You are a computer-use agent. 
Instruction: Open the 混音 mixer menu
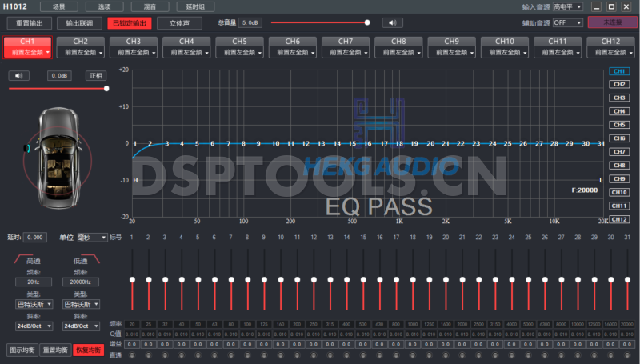pos(150,7)
